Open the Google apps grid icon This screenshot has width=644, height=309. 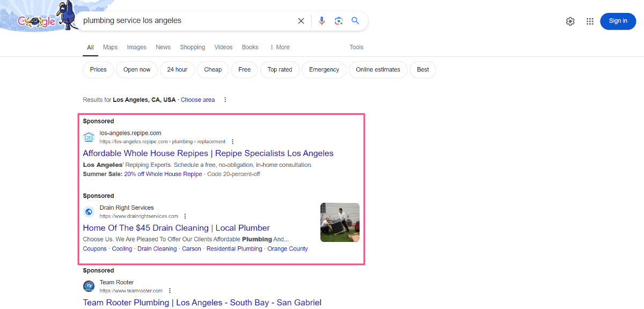590,21
